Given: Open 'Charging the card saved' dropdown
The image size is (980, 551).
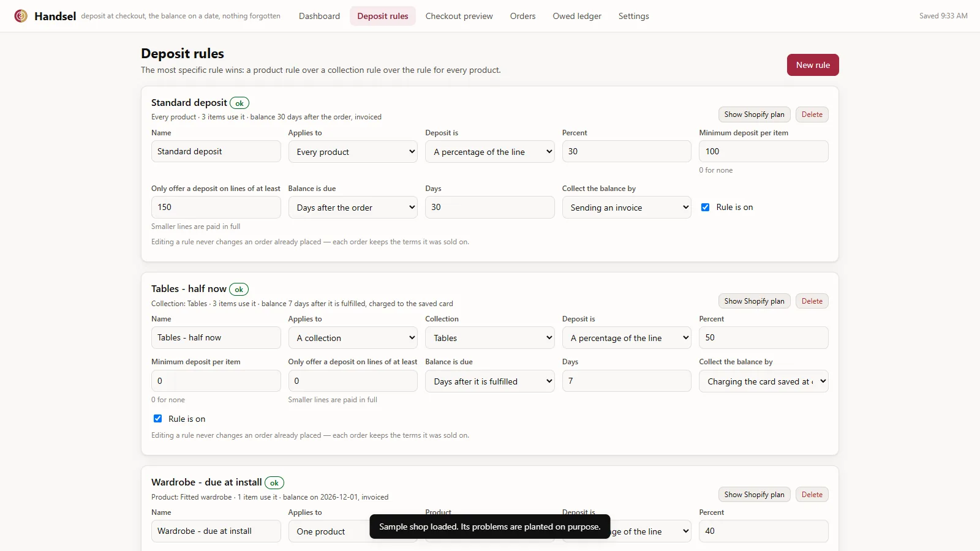Looking at the screenshot, I should coord(764,381).
